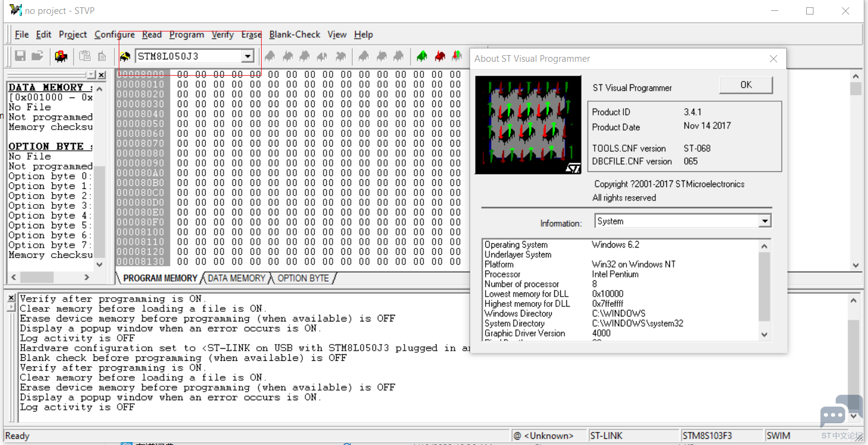The width and height of the screenshot is (868, 445).
Task: Click the red-and-green chip toolbar icon
Action: 456,56
